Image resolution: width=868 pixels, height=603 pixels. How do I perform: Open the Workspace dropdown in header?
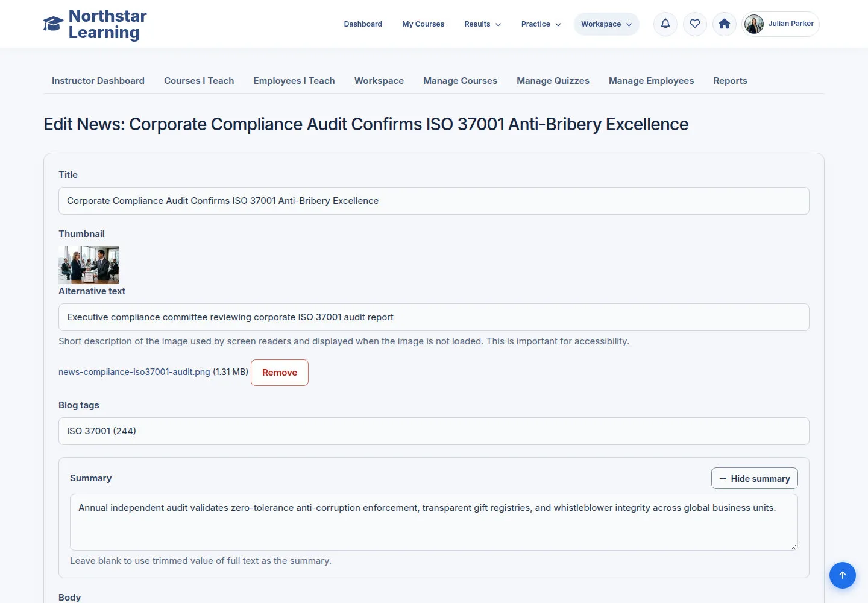606,24
